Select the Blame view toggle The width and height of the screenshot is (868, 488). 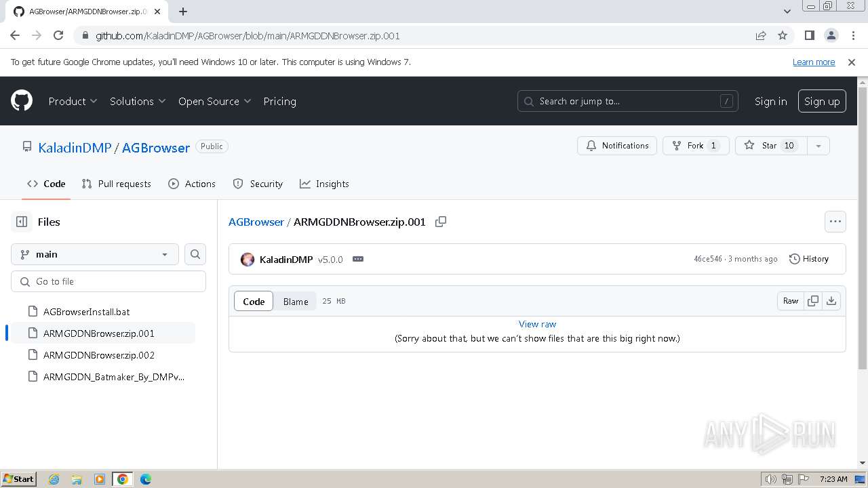click(x=296, y=302)
